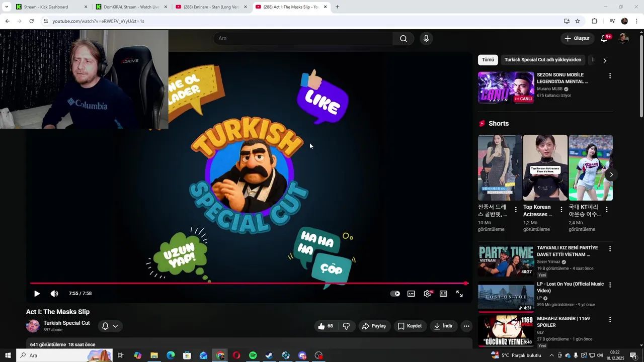Image resolution: width=644 pixels, height=362 pixels.
Task: Open the Oluştur create button
Action: click(577, 39)
